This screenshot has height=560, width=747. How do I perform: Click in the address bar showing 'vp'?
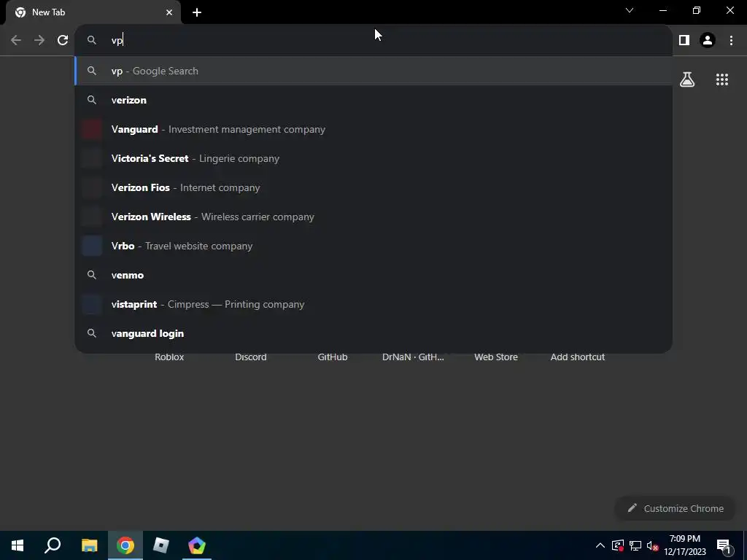click(x=373, y=41)
